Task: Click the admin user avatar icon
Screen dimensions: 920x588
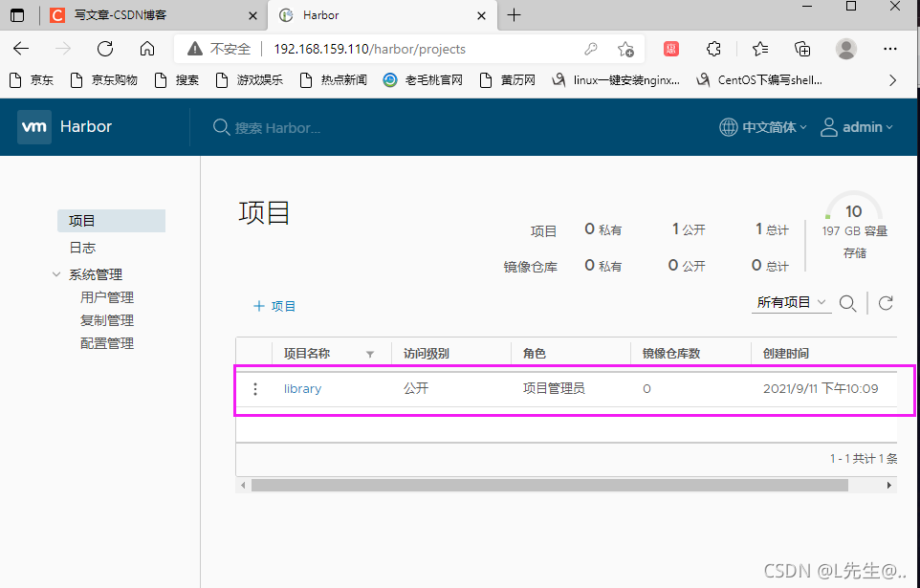Action: tap(828, 126)
